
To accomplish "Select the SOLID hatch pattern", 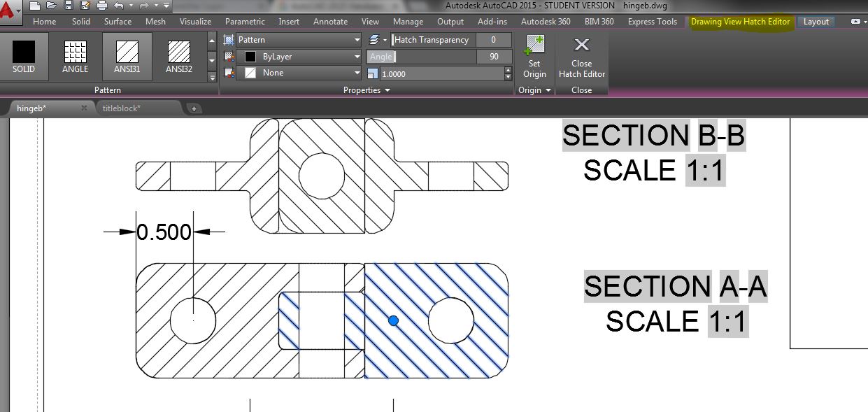I will [x=24, y=57].
